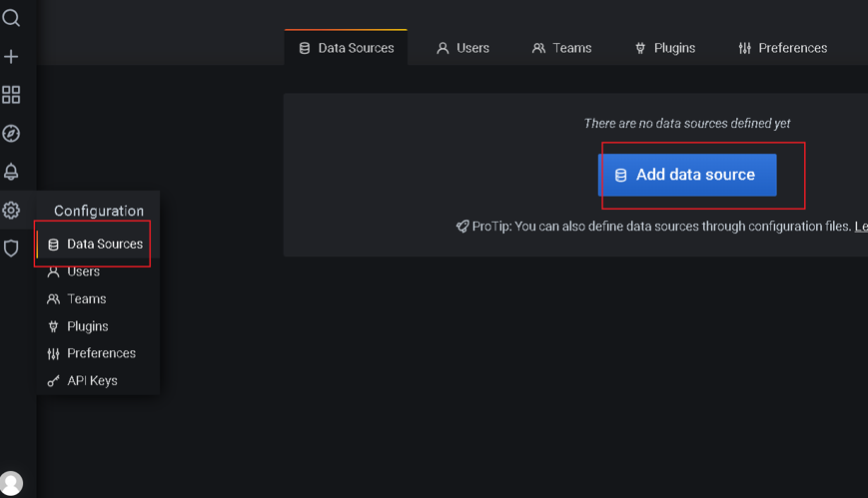Choose Teams from the Configuration menu
This screenshot has width=868, height=498.
pyautogui.click(x=86, y=298)
